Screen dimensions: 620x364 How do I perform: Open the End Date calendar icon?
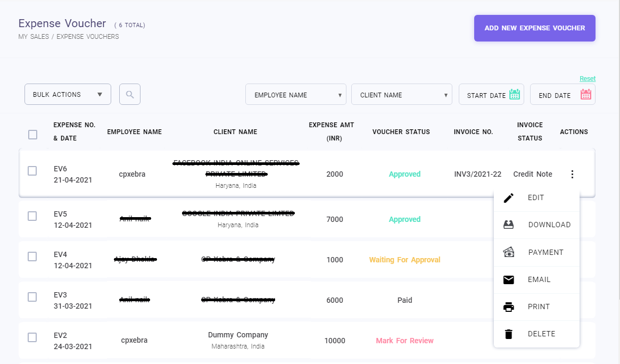click(x=585, y=95)
